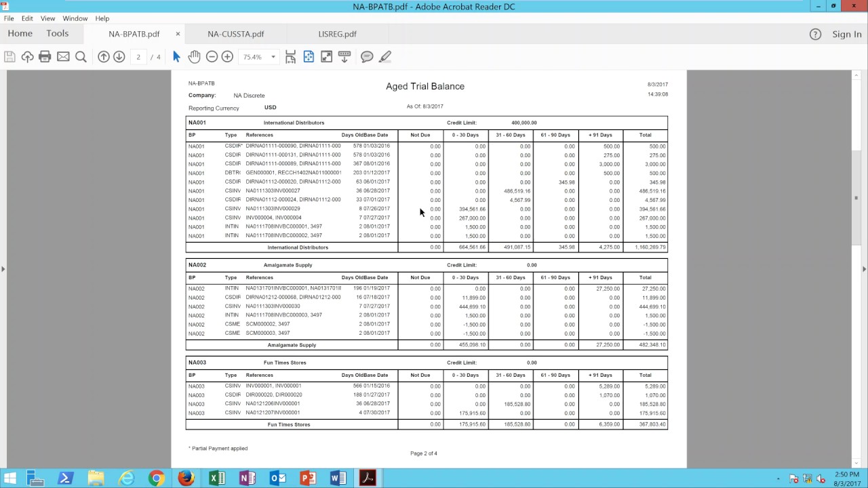Screen dimensions: 868x488
Task: Click the vertical scrollbar thumb
Action: (x=856, y=198)
